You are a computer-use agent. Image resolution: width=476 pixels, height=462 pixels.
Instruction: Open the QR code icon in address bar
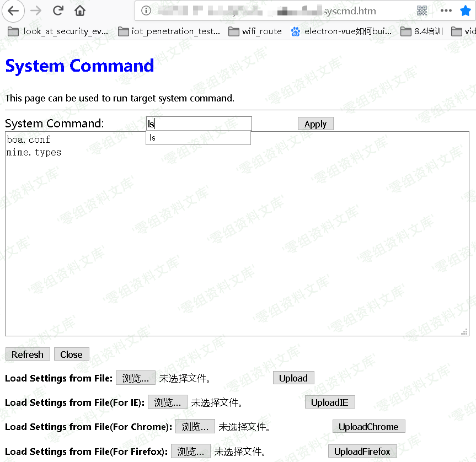(421, 11)
